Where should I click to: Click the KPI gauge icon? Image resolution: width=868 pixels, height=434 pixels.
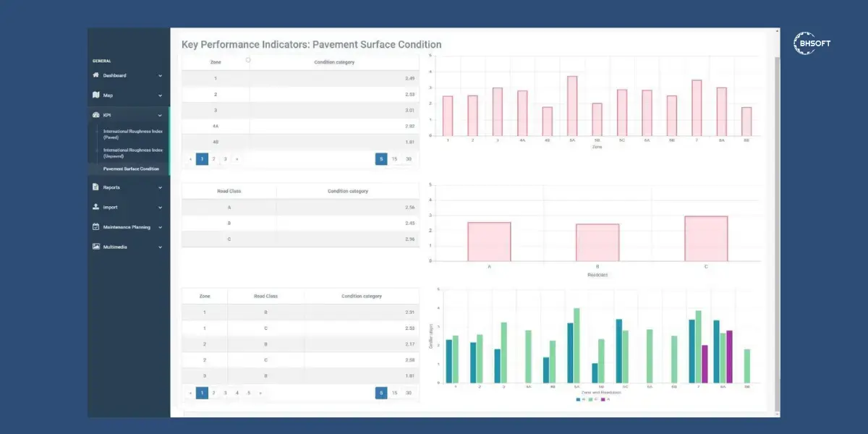95,115
